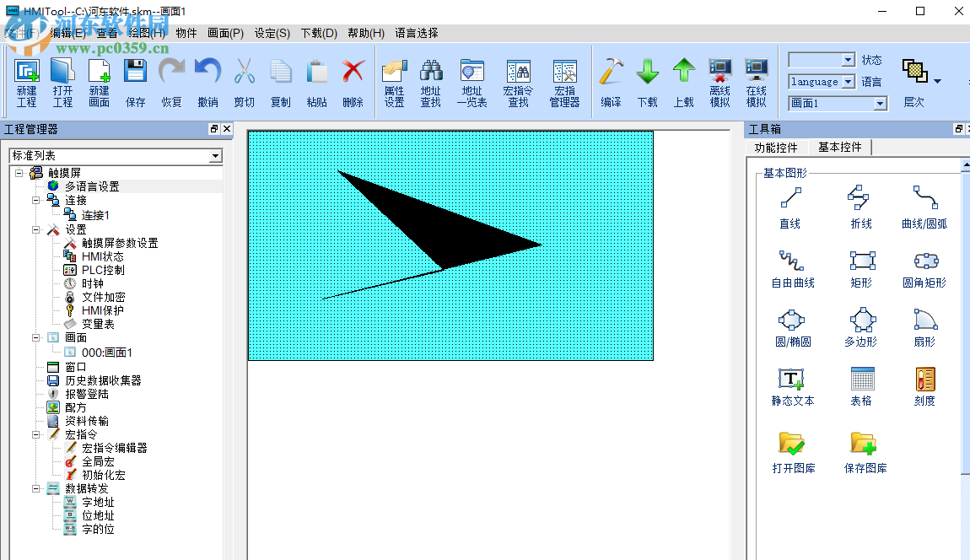Insert a 刻度 scale control
Image resolution: width=970 pixels, height=560 pixels.
(924, 387)
